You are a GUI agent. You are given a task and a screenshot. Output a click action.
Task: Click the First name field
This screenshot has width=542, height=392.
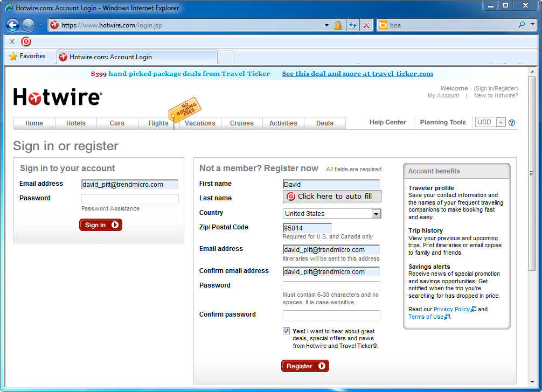coord(331,185)
